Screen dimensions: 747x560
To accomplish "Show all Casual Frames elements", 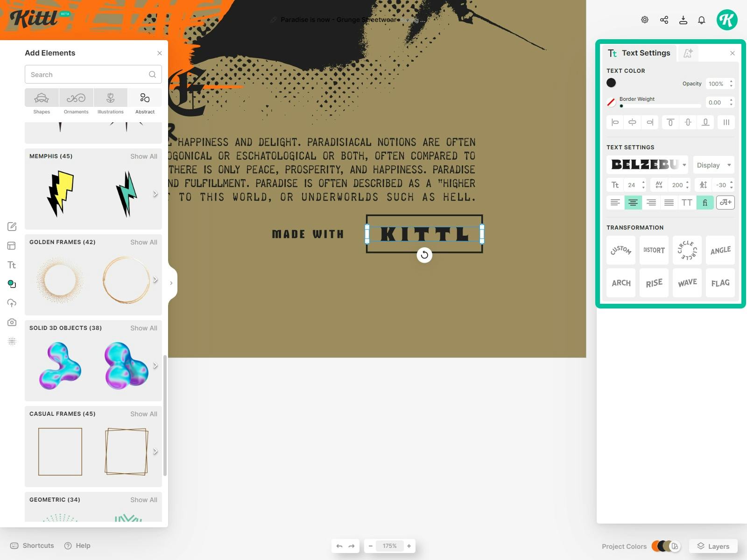I will pos(144,414).
